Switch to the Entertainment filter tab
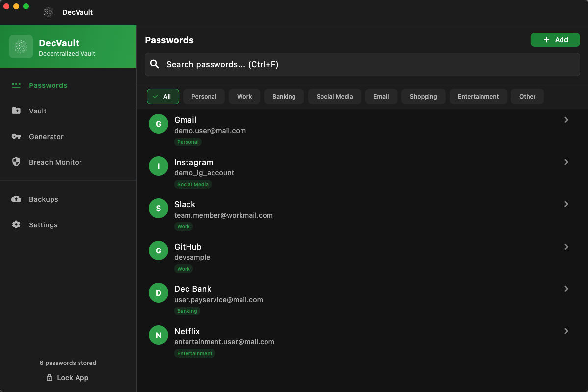Viewport: 588px width, 392px height. click(x=478, y=97)
